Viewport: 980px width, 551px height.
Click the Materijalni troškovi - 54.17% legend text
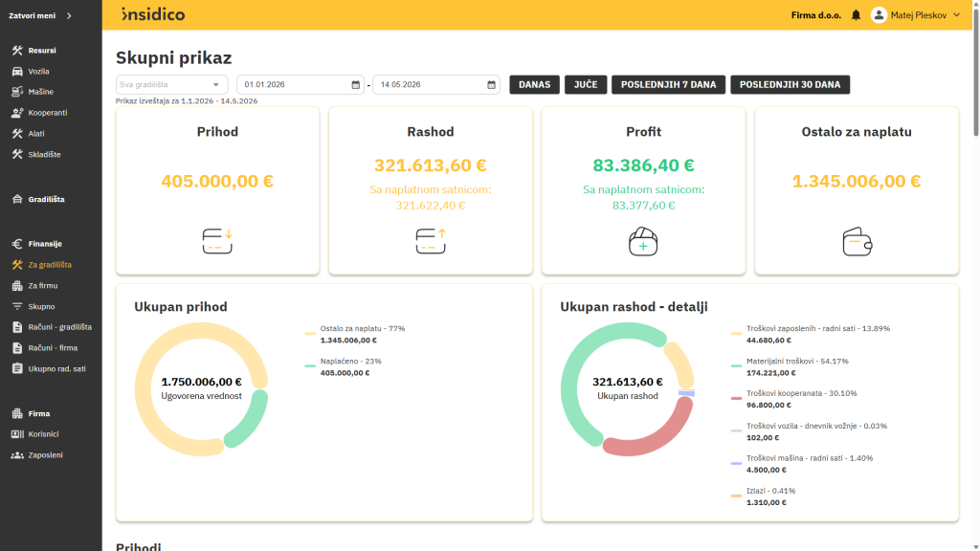tap(797, 361)
